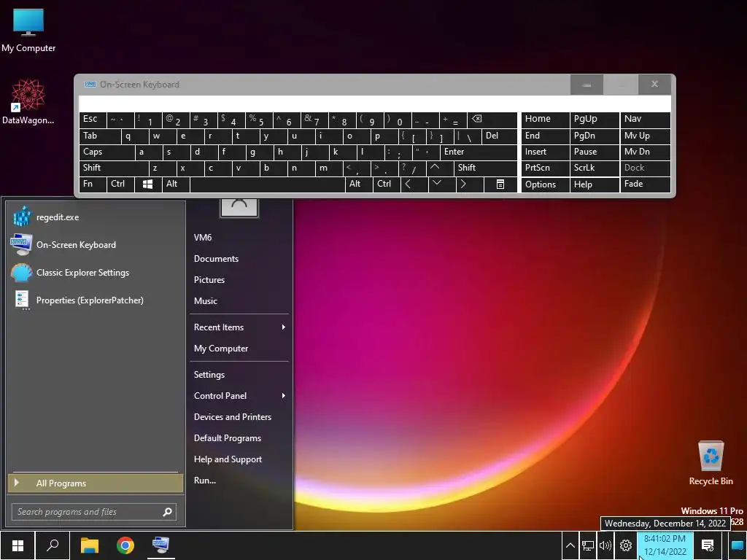Click the On-Screen Keyboard taskbar icon
Image resolution: width=747 pixels, height=560 pixels.
click(161, 545)
